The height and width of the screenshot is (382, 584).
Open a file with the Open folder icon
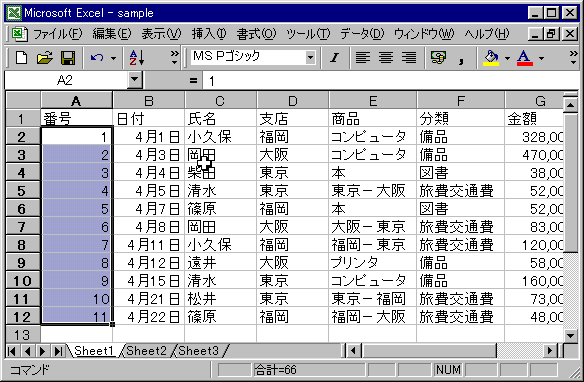tap(45, 58)
